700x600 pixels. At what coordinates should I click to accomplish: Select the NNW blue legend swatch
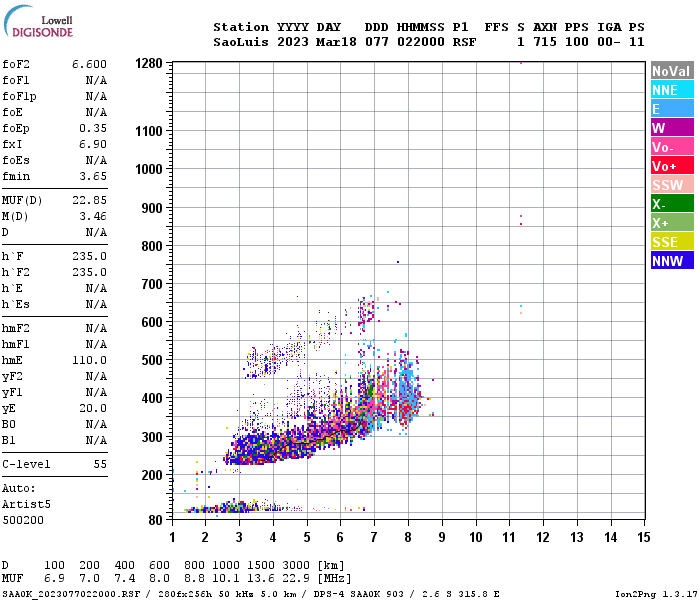pyautogui.click(x=672, y=261)
